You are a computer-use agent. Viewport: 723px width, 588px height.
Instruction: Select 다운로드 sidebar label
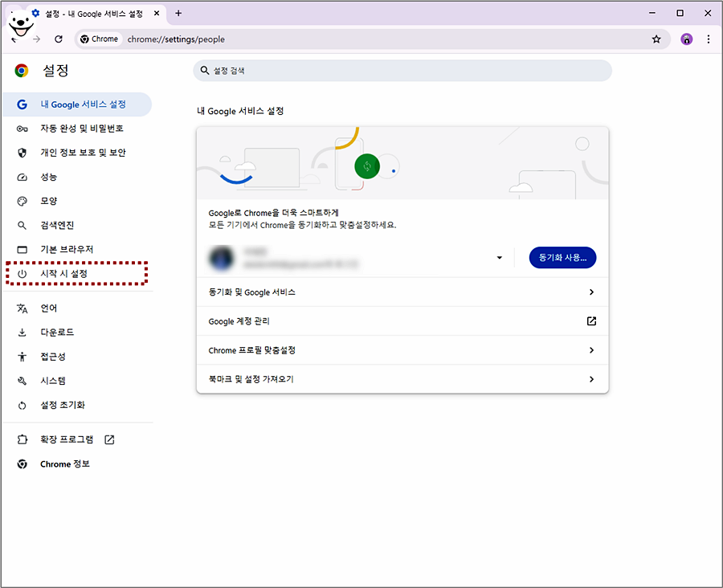coord(57,333)
